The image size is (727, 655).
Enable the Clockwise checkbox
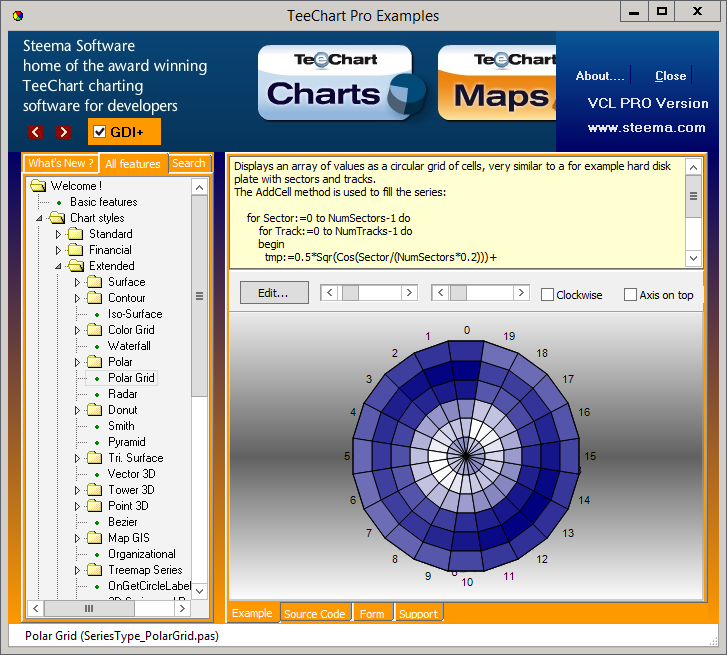coord(548,295)
